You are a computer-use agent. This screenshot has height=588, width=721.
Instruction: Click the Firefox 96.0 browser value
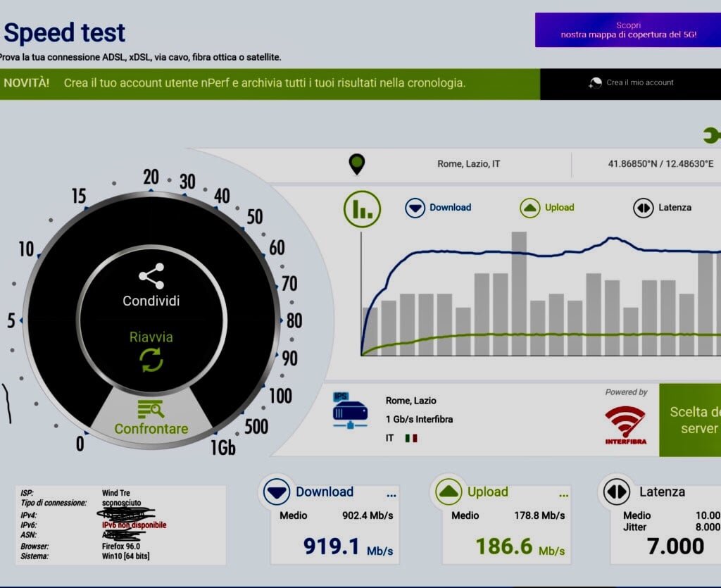click(x=121, y=546)
